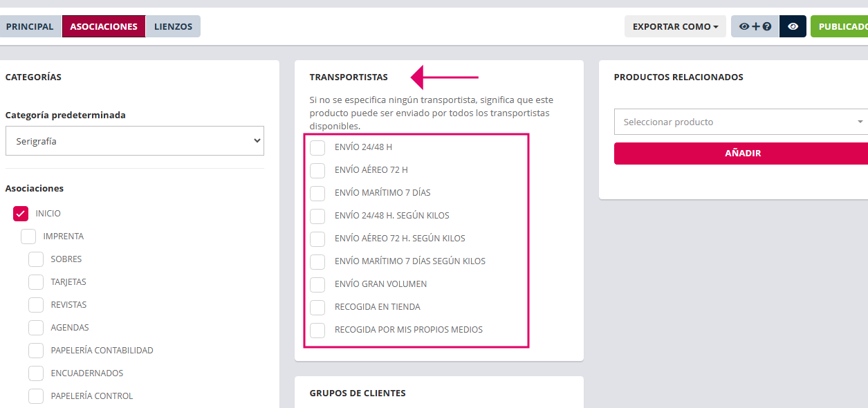Switch to the Lienzos tab
The height and width of the screenshot is (408, 868).
pos(173,26)
